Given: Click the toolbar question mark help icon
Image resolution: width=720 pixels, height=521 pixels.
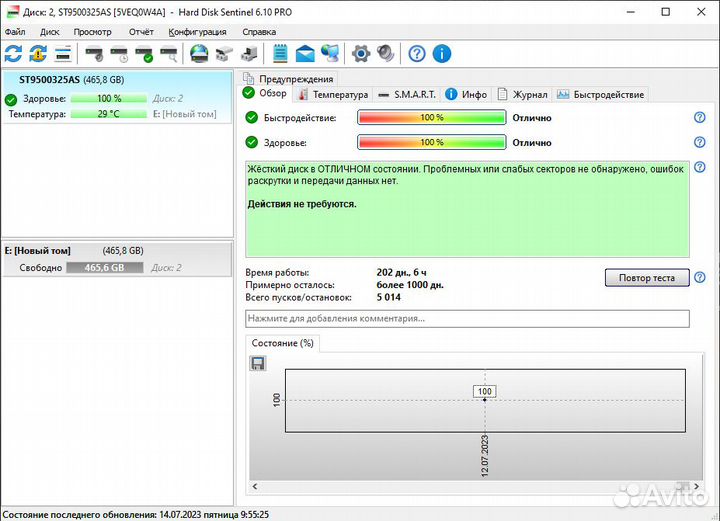Looking at the screenshot, I should (x=417, y=54).
